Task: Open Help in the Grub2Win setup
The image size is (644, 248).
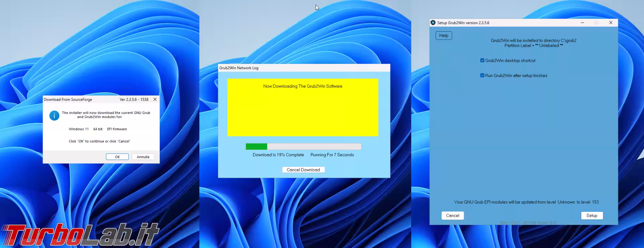Action: point(443,36)
